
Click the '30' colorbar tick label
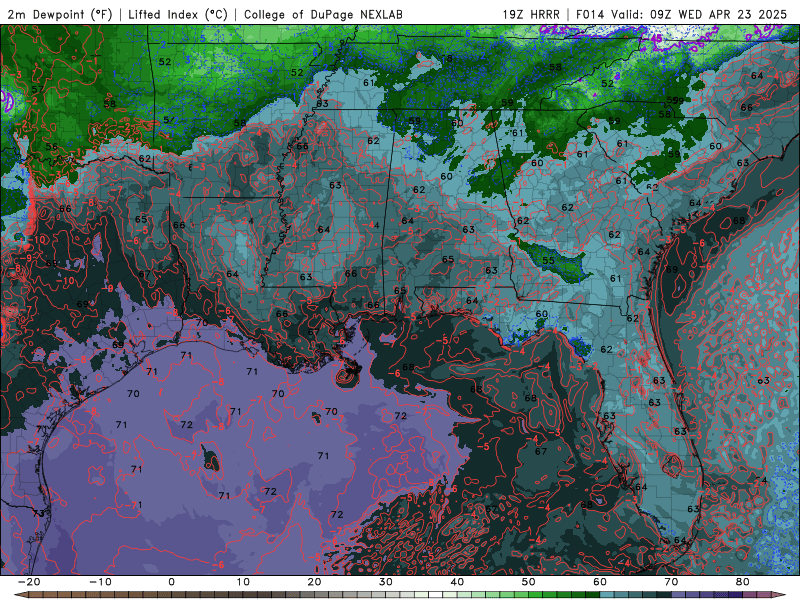coord(386,582)
